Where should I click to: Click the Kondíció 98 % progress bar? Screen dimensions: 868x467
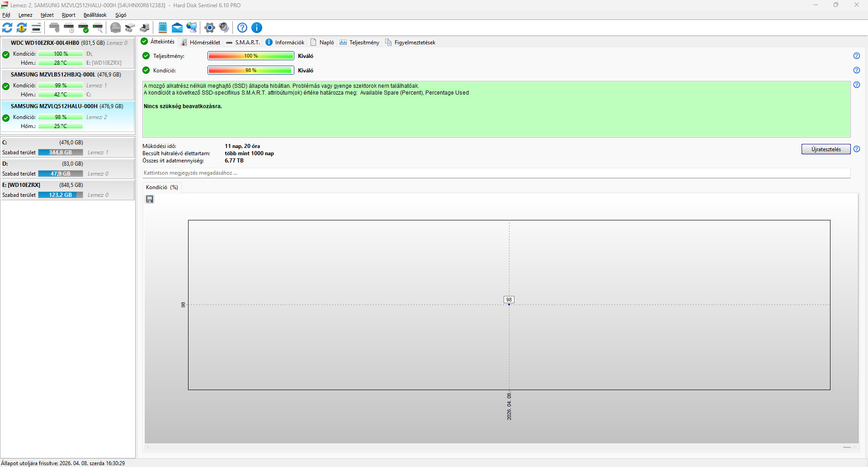point(251,70)
